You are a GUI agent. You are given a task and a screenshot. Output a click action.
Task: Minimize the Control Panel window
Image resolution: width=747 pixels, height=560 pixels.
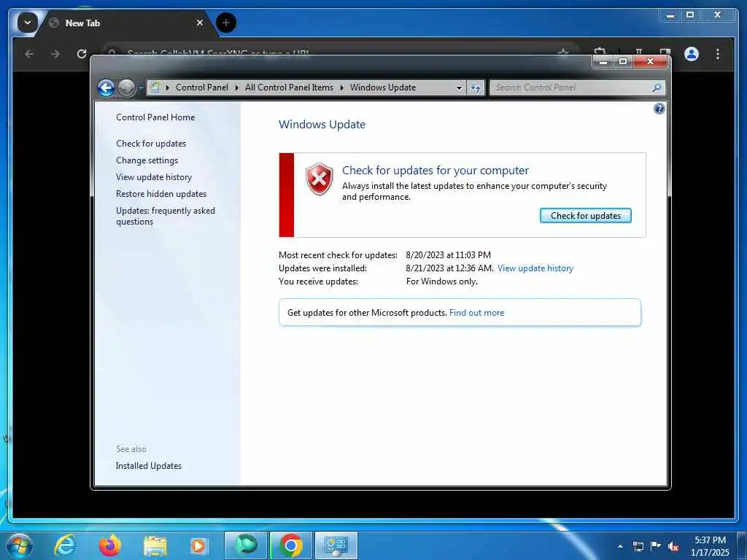pyautogui.click(x=603, y=61)
